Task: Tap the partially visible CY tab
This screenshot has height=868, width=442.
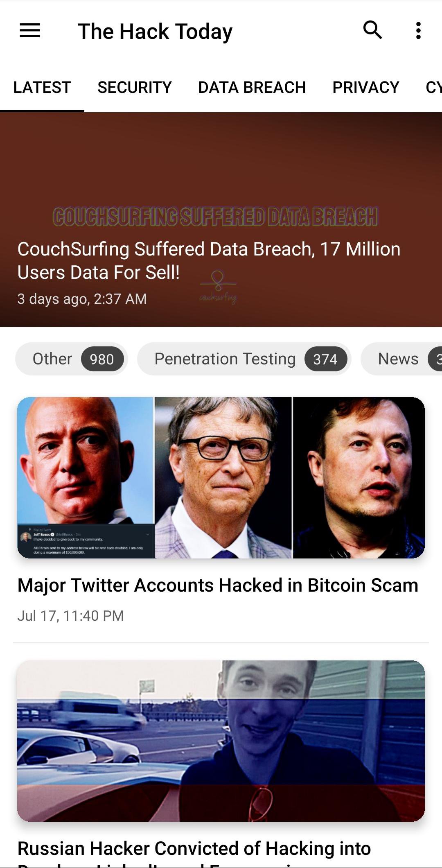Action: [433, 87]
